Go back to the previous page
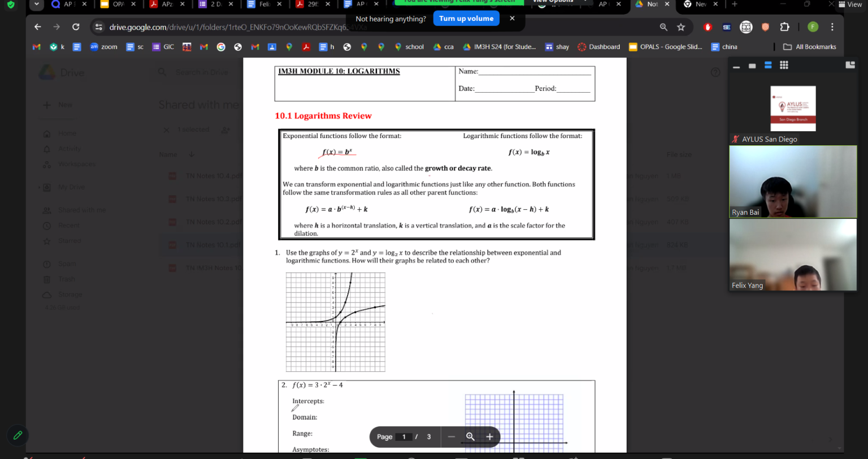The image size is (868, 459). tap(38, 27)
